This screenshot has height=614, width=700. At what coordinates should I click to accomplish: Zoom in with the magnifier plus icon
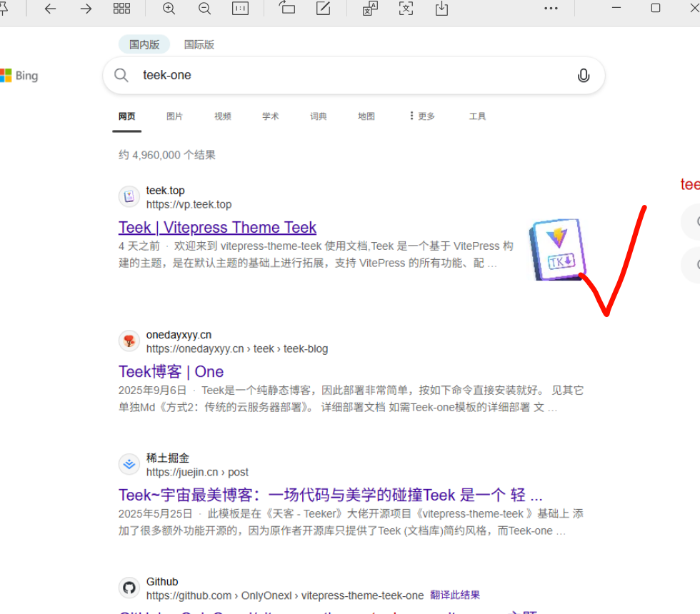click(x=169, y=9)
